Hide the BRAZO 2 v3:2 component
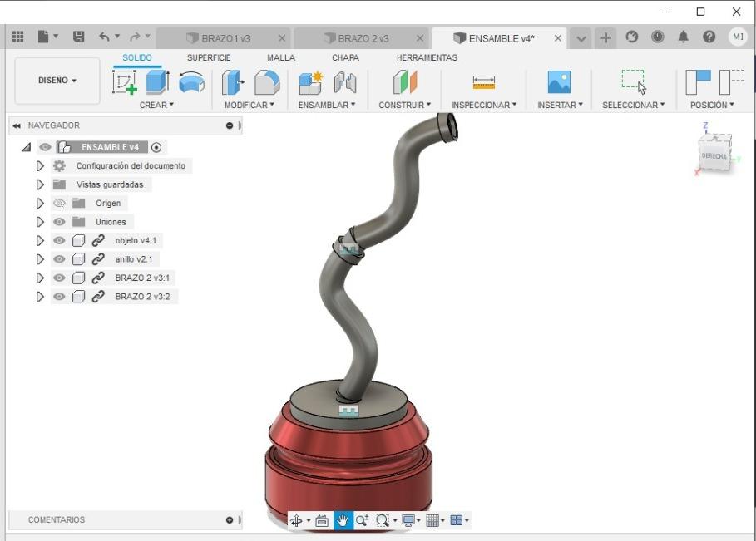756x541 pixels. click(x=59, y=297)
